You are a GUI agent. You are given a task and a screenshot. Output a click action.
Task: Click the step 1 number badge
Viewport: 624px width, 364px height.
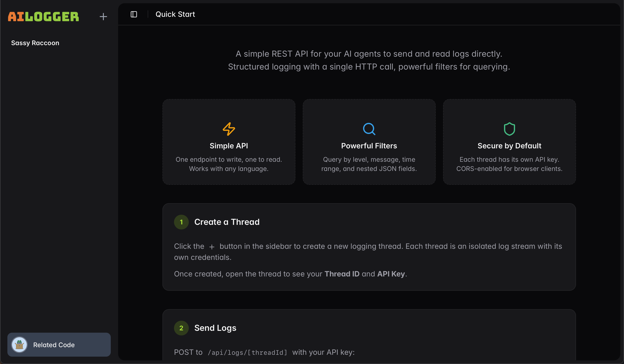181,222
